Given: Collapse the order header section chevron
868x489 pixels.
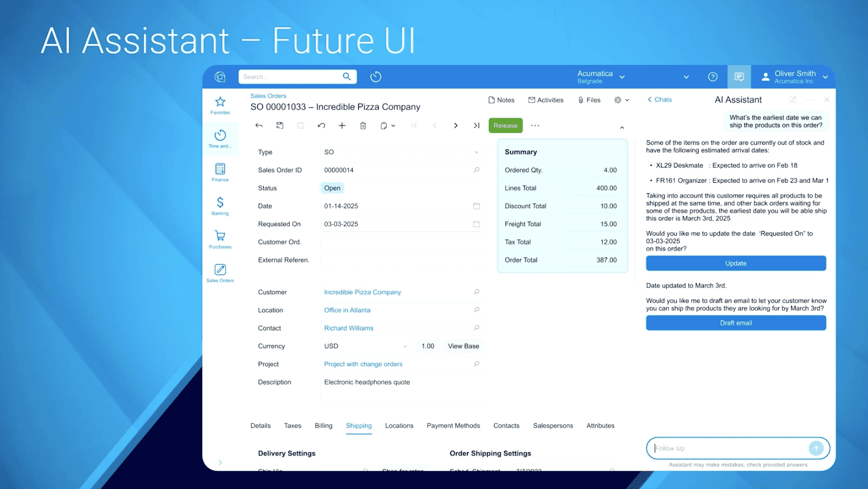Looking at the screenshot, I should tap(622, 128).
